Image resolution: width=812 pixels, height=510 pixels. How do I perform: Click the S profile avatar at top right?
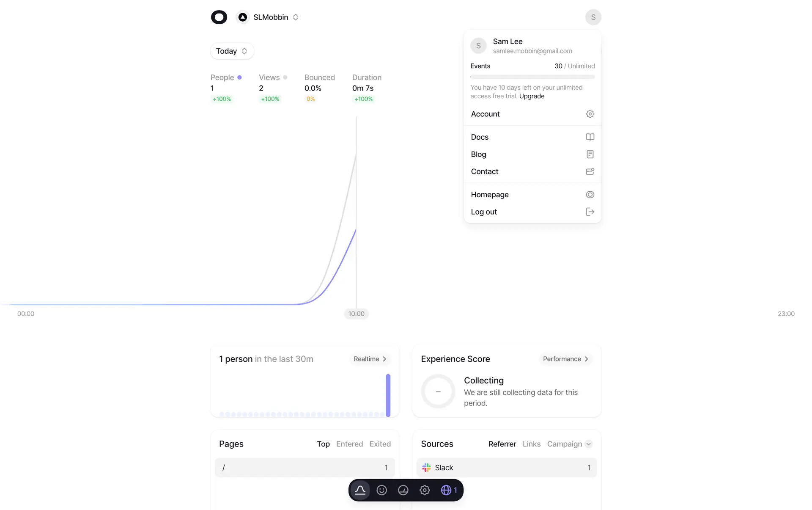point(593,17)
